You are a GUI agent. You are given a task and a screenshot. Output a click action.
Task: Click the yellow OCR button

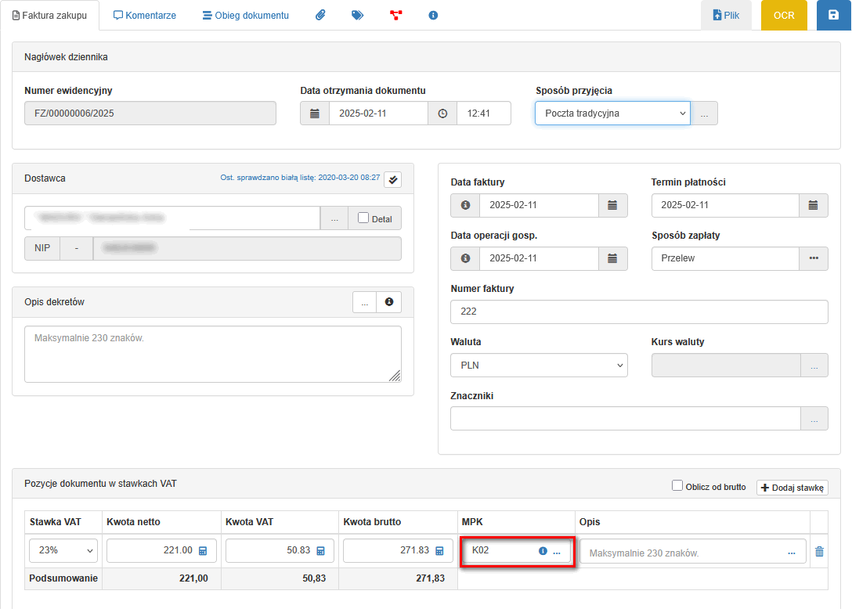coord(784,15)
